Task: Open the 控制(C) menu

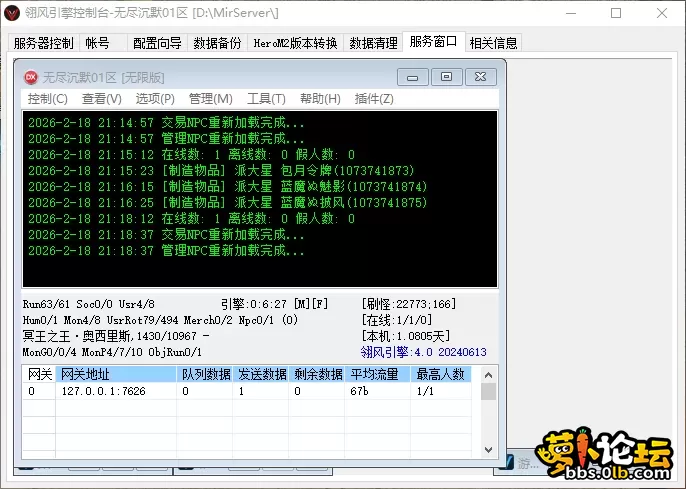Action: tap(48, 99)
